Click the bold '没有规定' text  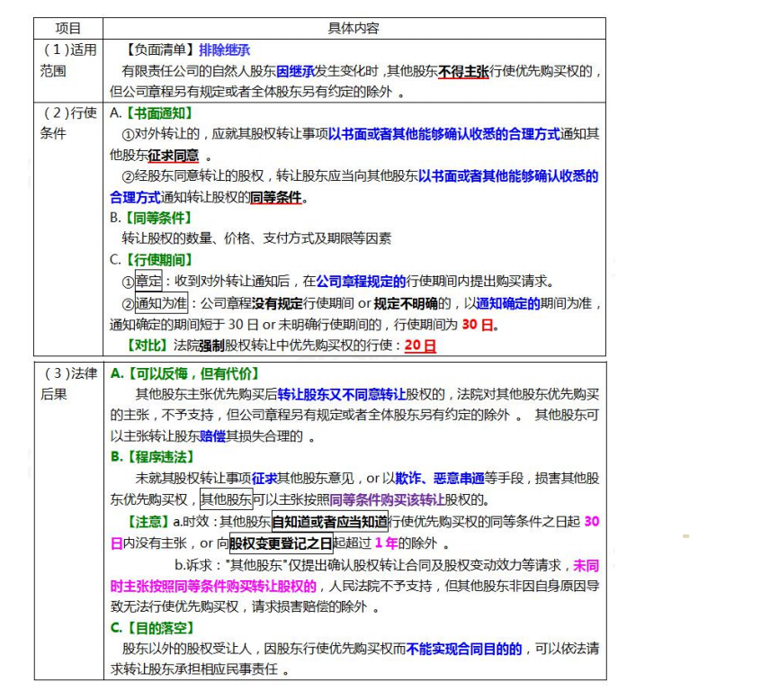point(277,303)
